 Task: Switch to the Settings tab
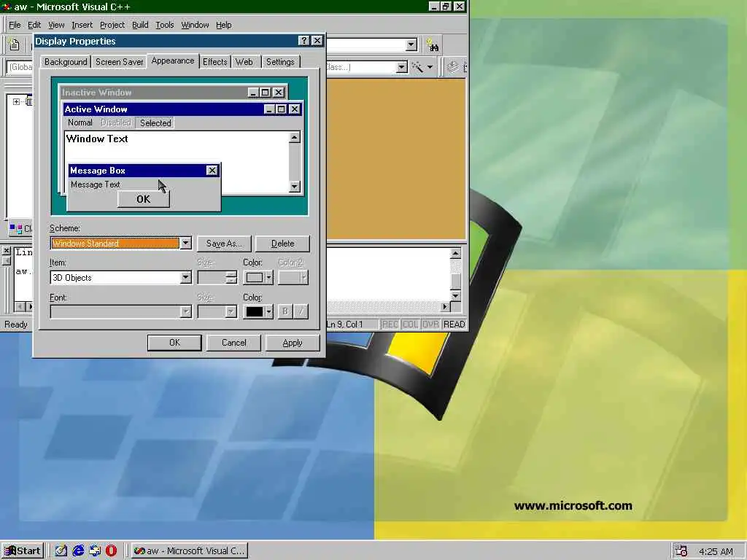click(x=280, y=62)
